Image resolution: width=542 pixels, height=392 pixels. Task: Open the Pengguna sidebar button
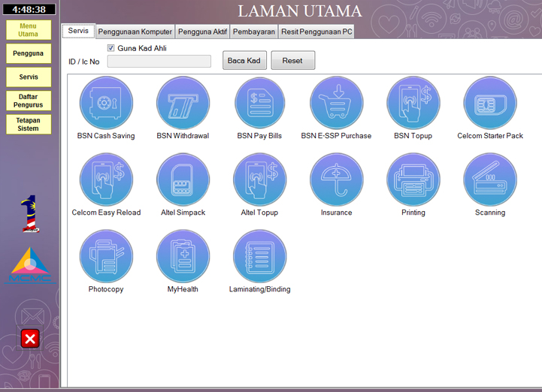29,53
